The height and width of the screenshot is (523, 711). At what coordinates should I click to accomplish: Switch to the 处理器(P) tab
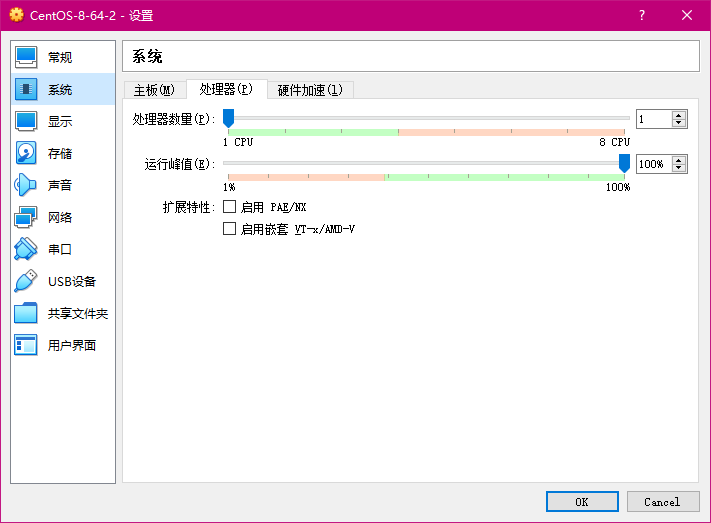227,89
